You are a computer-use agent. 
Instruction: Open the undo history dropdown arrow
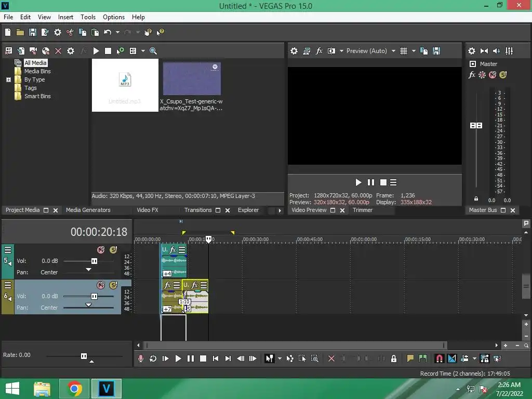(x=118, y=32)
